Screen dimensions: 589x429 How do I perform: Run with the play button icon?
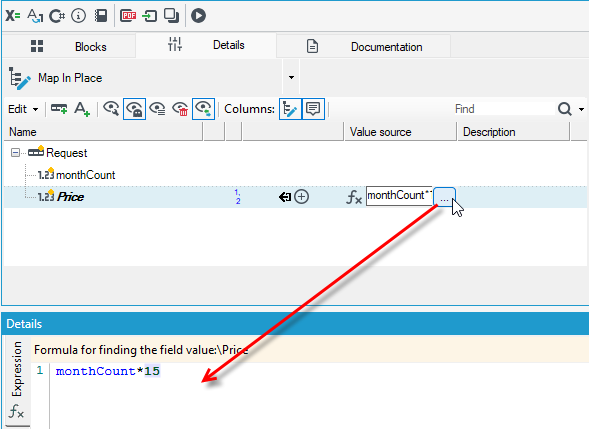[198, 16]
